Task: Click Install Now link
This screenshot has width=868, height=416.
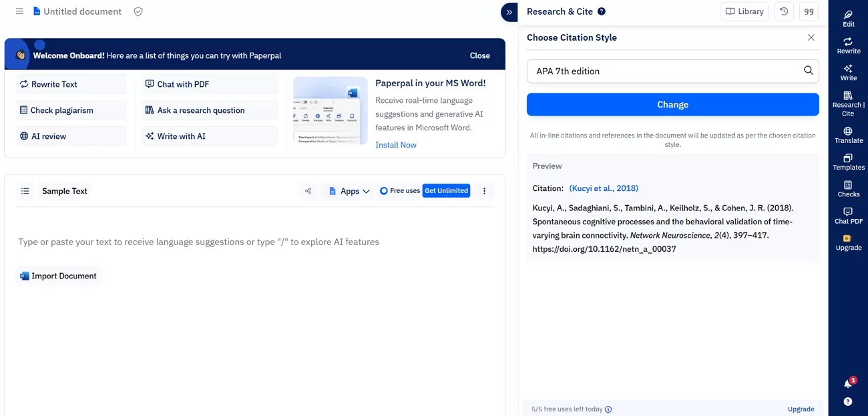Action: pos(396,145)
